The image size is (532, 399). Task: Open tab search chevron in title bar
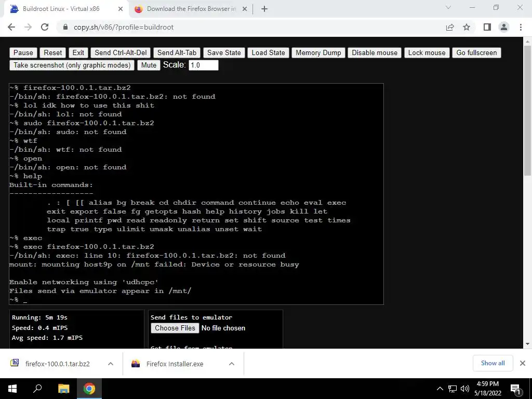[x=448, y=7]
